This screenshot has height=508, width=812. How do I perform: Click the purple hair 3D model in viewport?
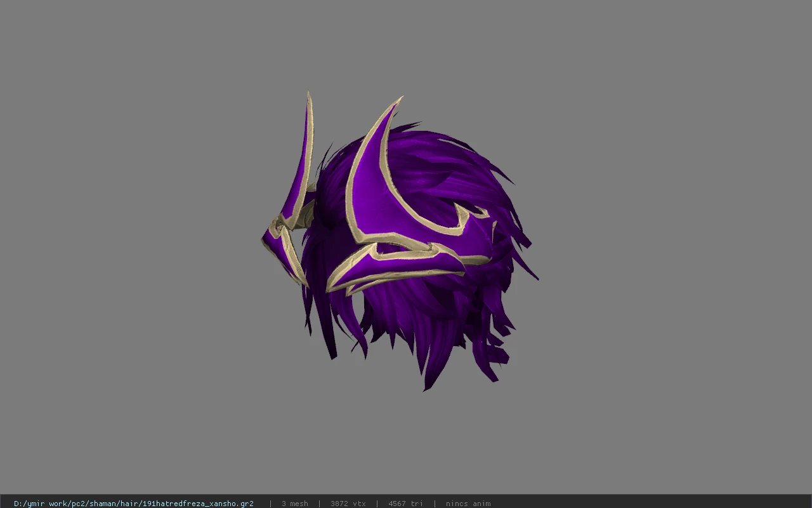400,241
